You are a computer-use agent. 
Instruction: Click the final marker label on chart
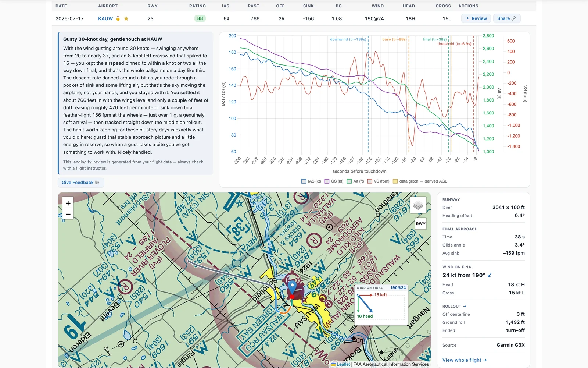coord(435,39)
